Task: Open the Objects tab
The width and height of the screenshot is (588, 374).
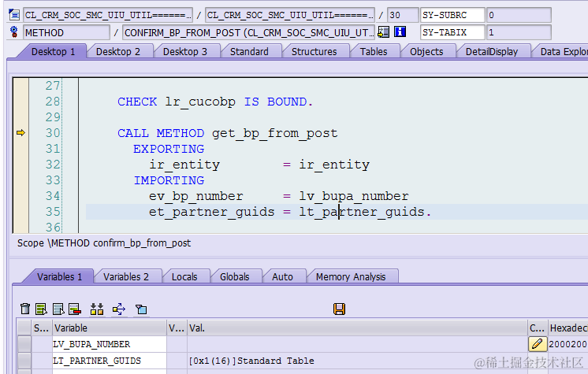Action: (426, 52)
